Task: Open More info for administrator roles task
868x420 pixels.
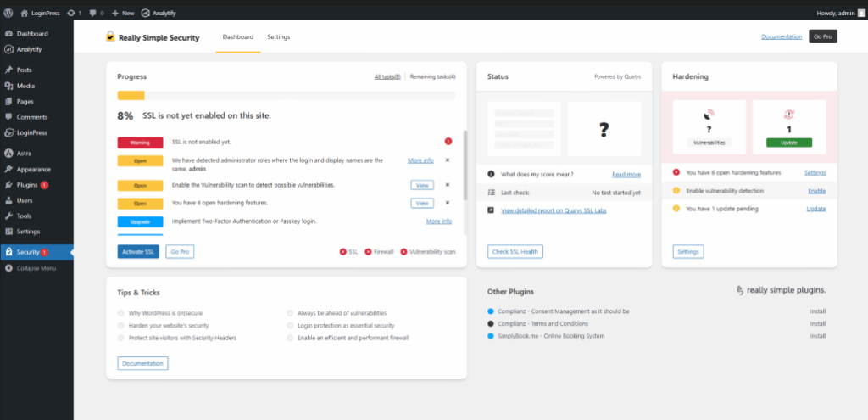Action: coord(420,160)
